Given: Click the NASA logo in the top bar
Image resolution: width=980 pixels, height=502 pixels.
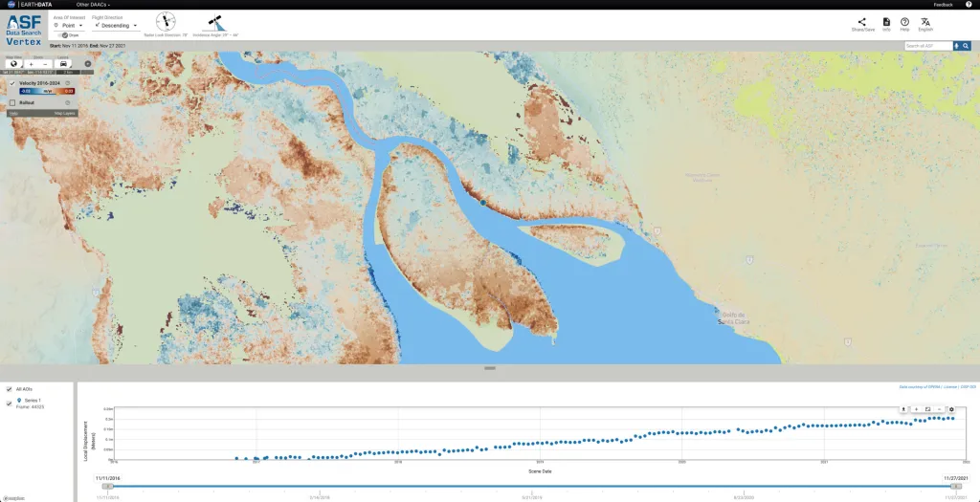Looking at the screenshot, I should (x=11, y=5).
